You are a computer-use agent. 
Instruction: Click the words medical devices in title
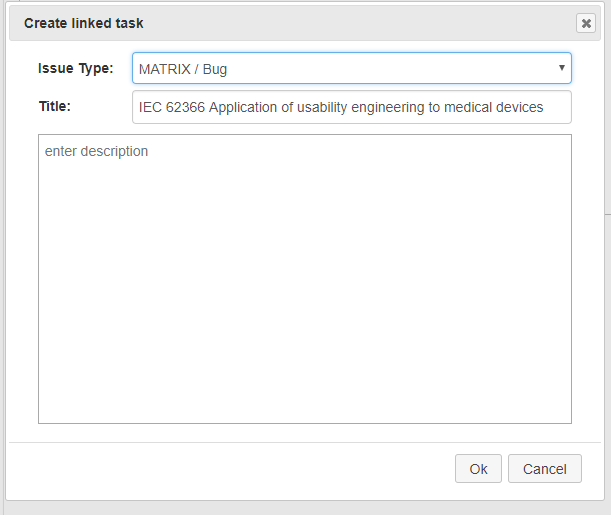click(493, 107)
